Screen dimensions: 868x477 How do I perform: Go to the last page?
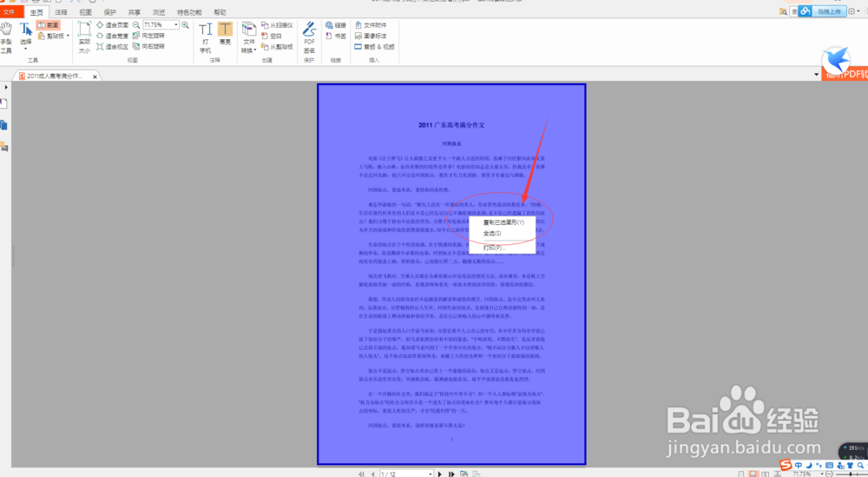451,474
